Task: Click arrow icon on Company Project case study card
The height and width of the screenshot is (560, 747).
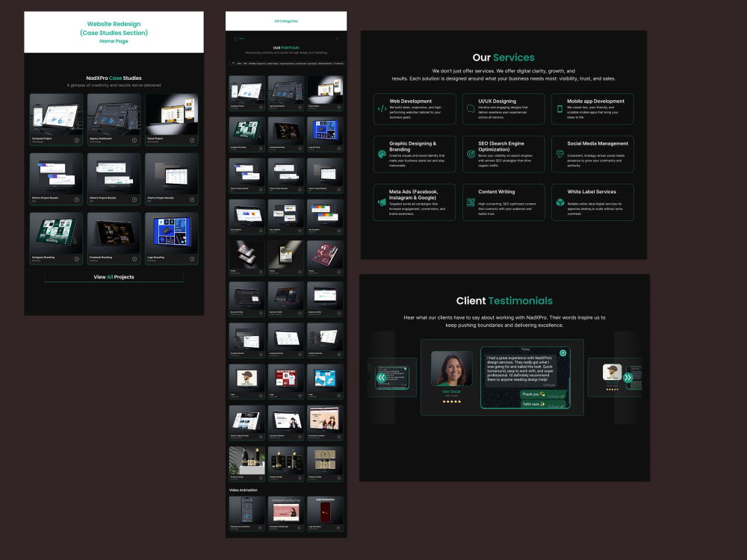Action: (x=77, y=140)
